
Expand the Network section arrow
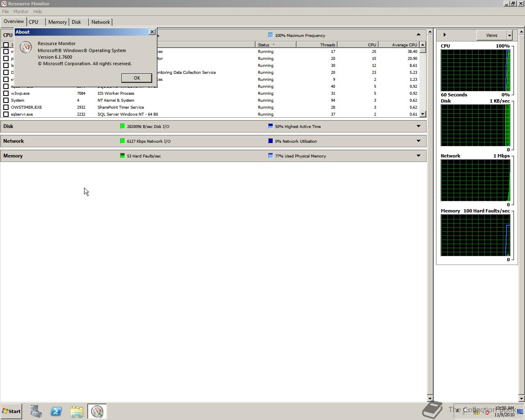tap(418, 141)
